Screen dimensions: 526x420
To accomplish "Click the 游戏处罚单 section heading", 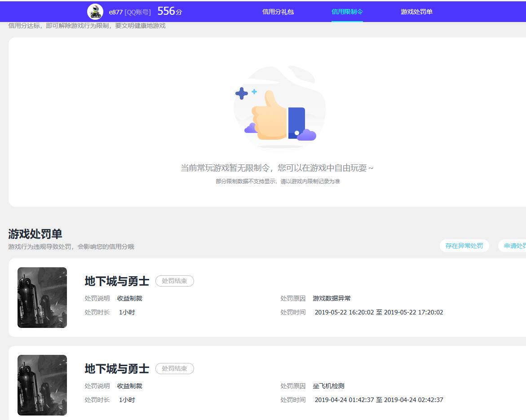I will point(35,234).
